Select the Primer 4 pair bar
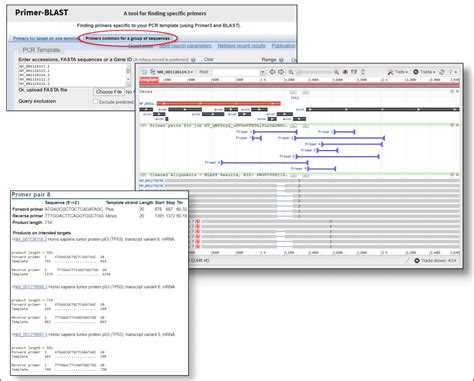Image resolution: width=474 pixels, height=381 pixels. point(352,144)
